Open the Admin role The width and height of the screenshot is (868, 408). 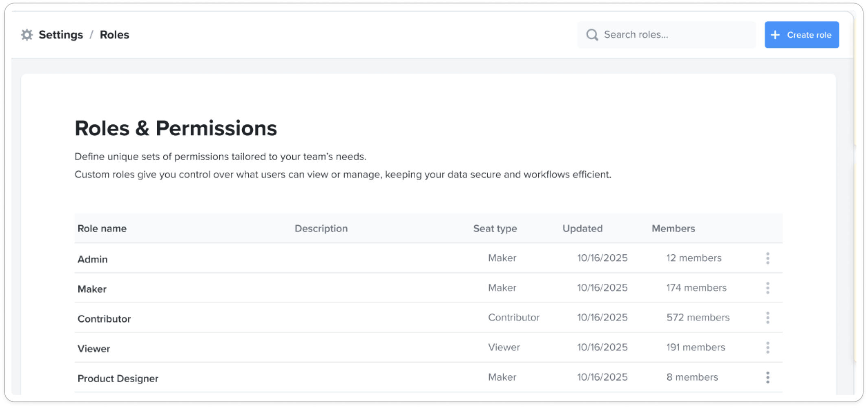(92, 259)
